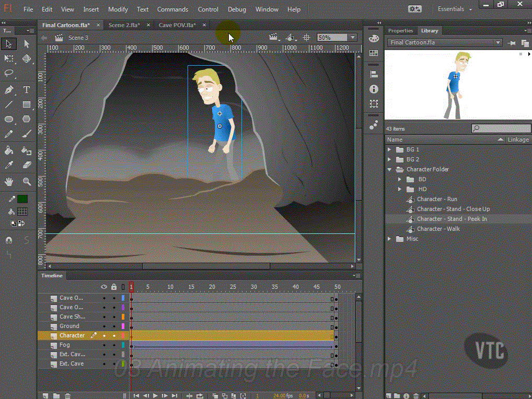The image size is (532, 399).
Task: Click the Center Stage icon
Action: click(x=306, y=37)
